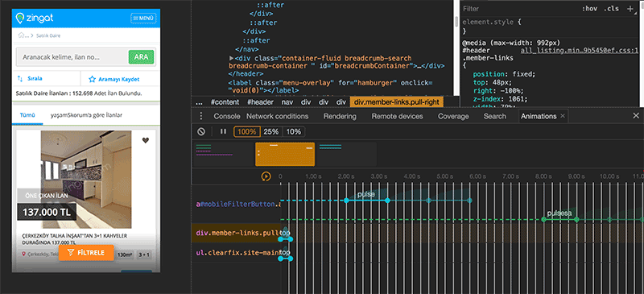Add a new style rule
644x294 pixels.
[630, 9]
